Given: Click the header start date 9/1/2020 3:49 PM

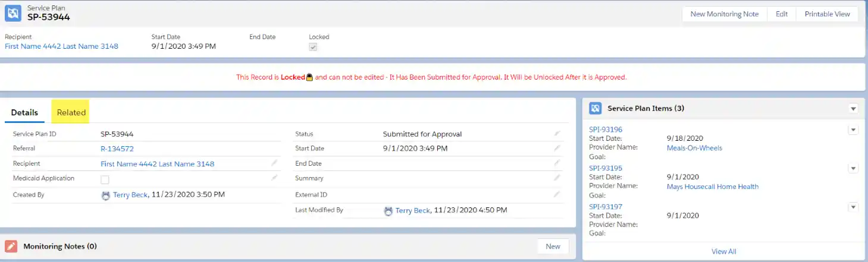Looking at the screenshot, I should [184, 46].
